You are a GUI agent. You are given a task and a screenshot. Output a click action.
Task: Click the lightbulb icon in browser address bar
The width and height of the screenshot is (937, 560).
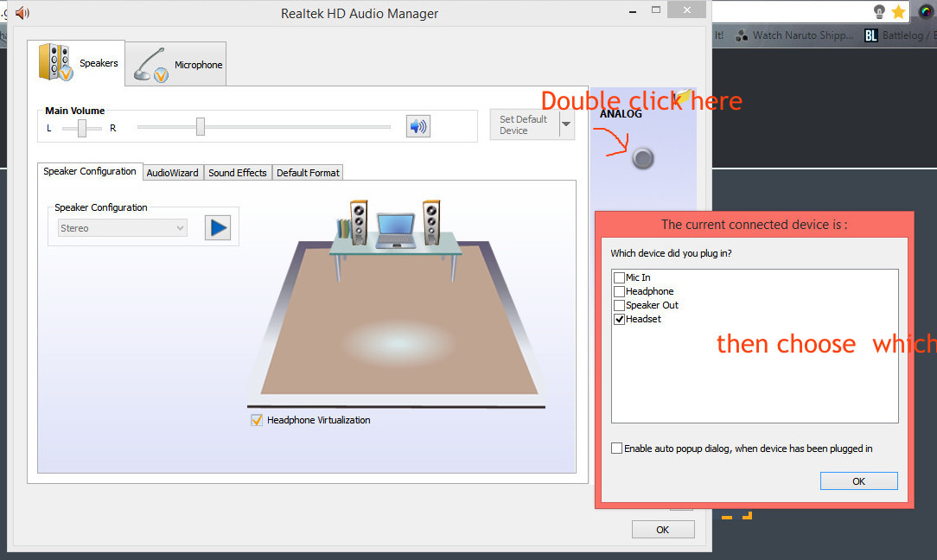point(879,11)
